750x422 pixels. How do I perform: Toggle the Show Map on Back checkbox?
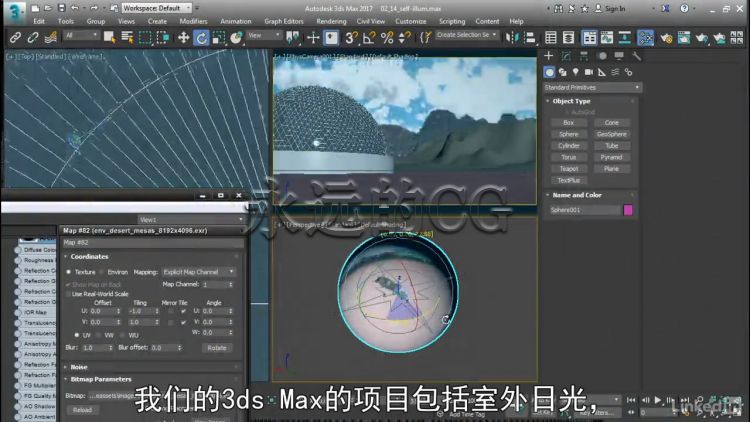pyautogui.click(x=68, y=284)
